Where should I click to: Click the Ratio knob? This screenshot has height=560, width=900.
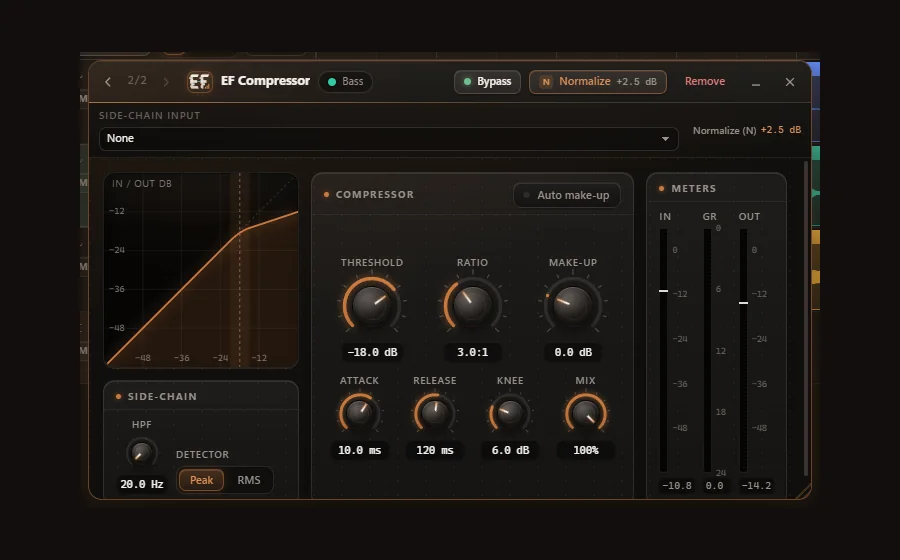472,304
